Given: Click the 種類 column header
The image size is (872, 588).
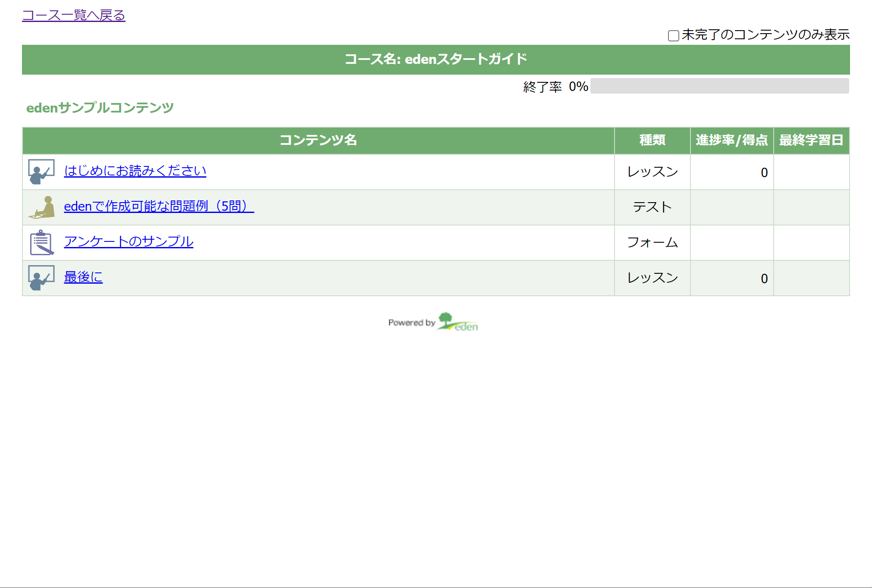Looking at the screenshot, I should tap(652, 141).
